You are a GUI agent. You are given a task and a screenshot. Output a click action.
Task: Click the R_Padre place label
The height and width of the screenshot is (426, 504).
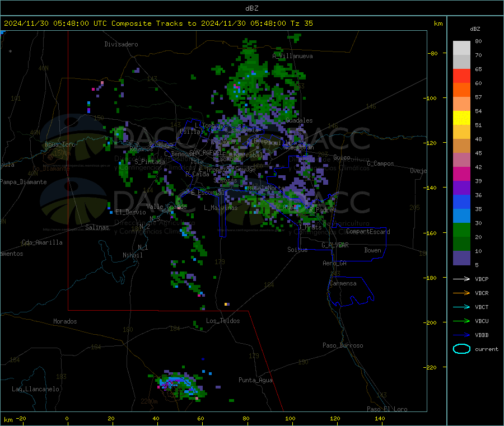pyautogui.click(x=321, y=209)
